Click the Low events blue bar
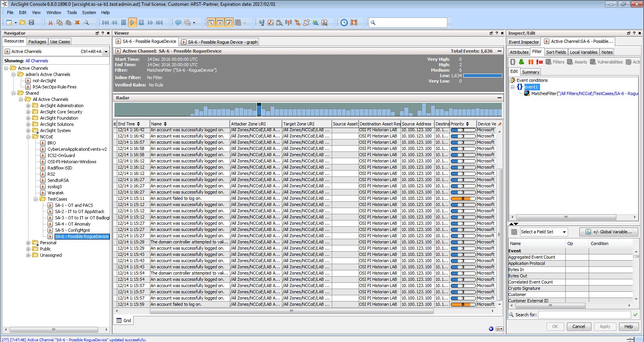644x342 pixels. pyautogui.click(x=482, y=76)
